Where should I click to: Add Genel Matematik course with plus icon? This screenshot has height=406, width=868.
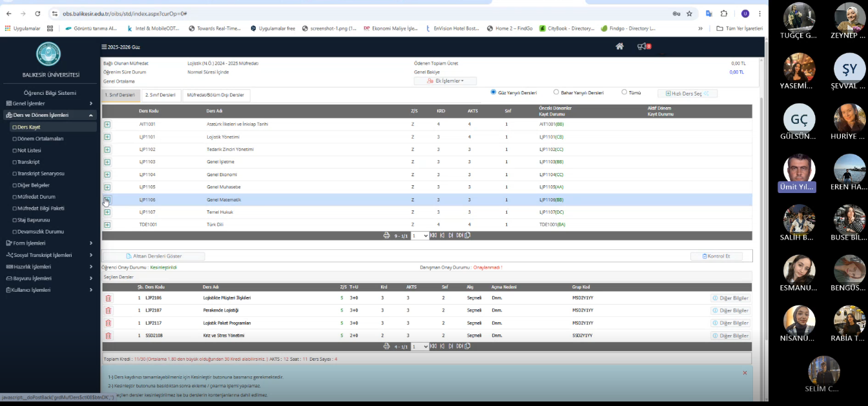[x=107, y=200]
